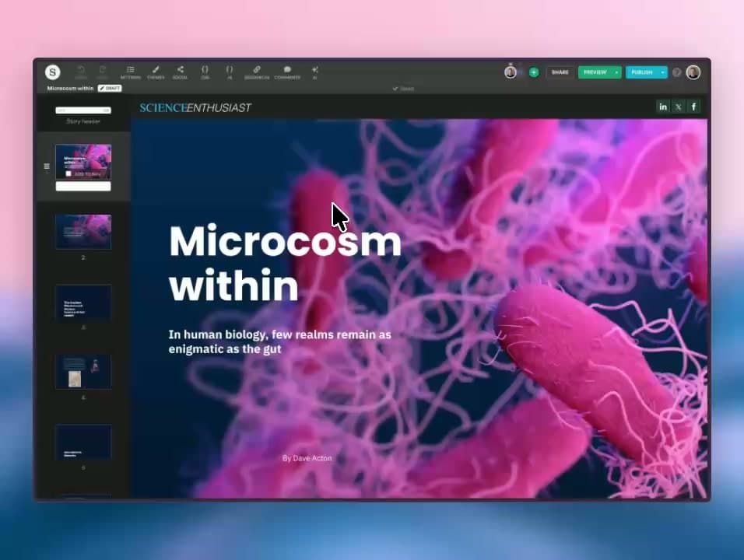Open the Settings panel in toolbar
Image resolution: width=744 pixels, height=560 pixels.
130,72
